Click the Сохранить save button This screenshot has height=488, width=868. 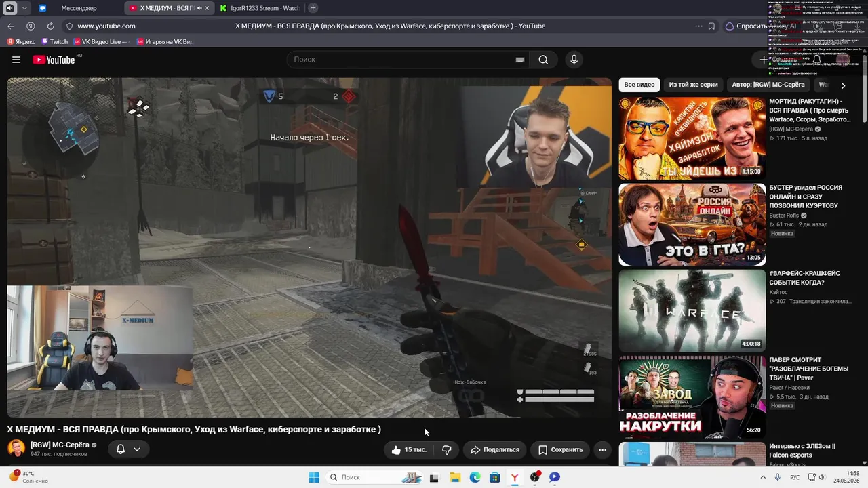(561, 449)
